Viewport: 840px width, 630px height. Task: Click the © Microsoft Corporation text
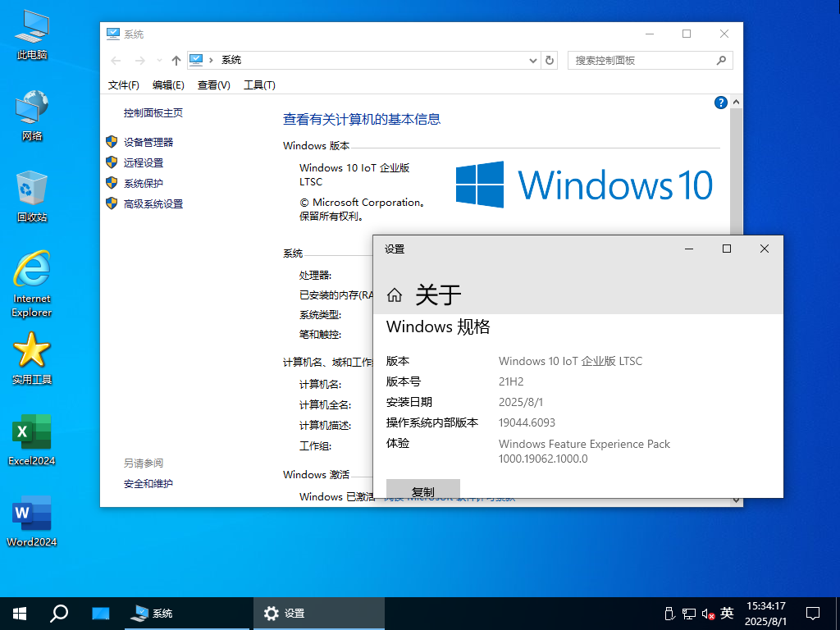coord(362,203)
